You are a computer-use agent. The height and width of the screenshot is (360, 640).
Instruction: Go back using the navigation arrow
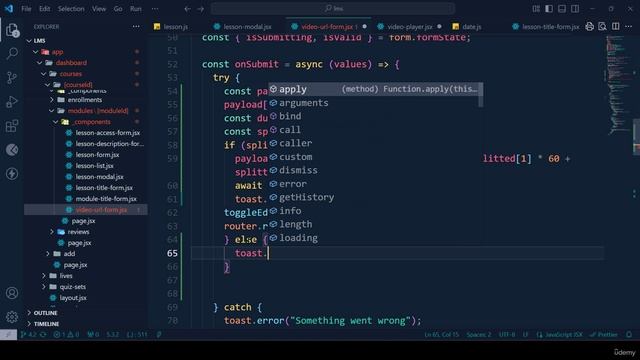pos(187,9)
